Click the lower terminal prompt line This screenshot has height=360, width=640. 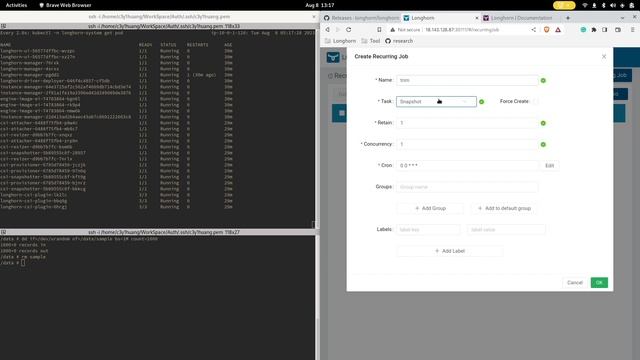click(13, 263)
